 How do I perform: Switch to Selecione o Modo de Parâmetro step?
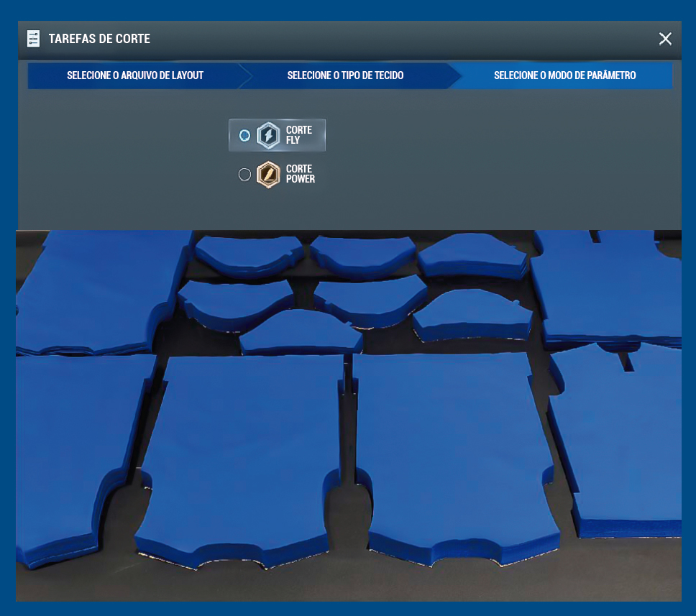tap(564, 75)
